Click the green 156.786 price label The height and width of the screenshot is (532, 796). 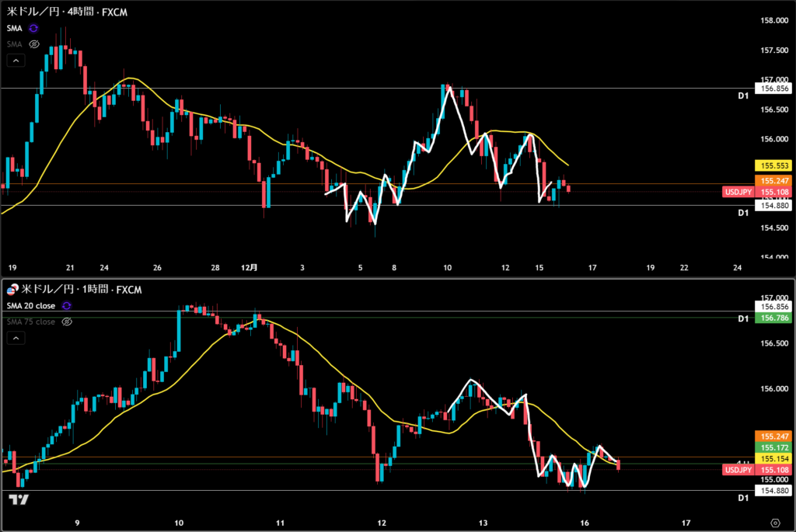click(x=773, y=318)
